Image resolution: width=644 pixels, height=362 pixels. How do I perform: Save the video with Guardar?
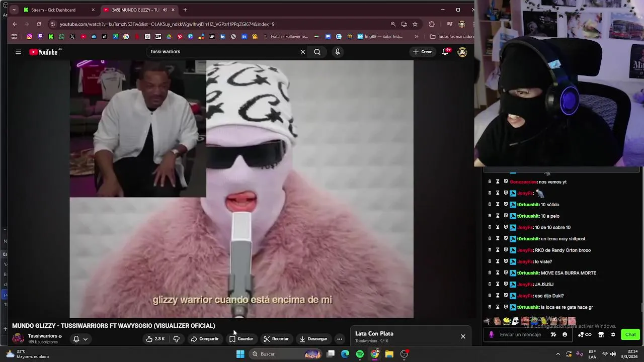241,339
